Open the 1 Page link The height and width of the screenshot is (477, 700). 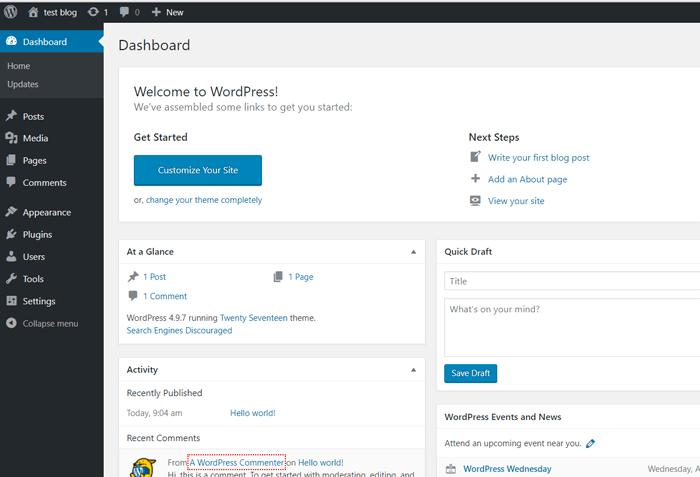(300, 277)
